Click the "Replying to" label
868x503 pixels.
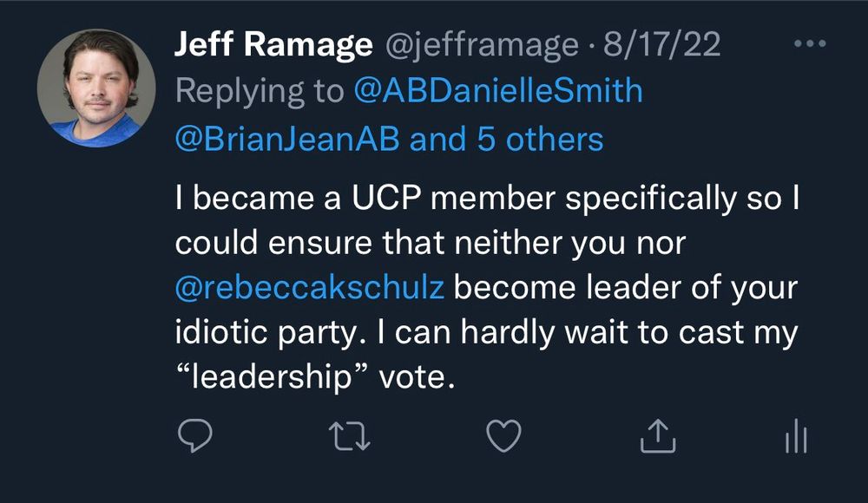tap(260, 92)
